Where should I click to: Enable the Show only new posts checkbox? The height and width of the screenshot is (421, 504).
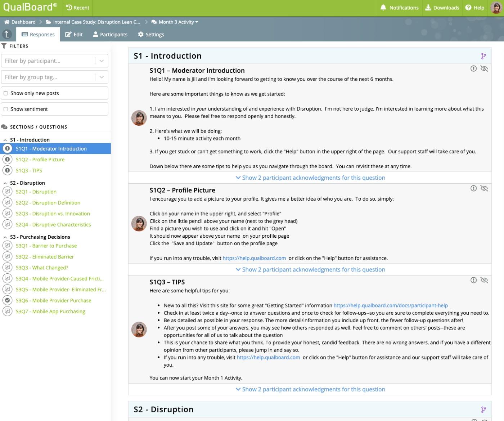click(5, 93)
